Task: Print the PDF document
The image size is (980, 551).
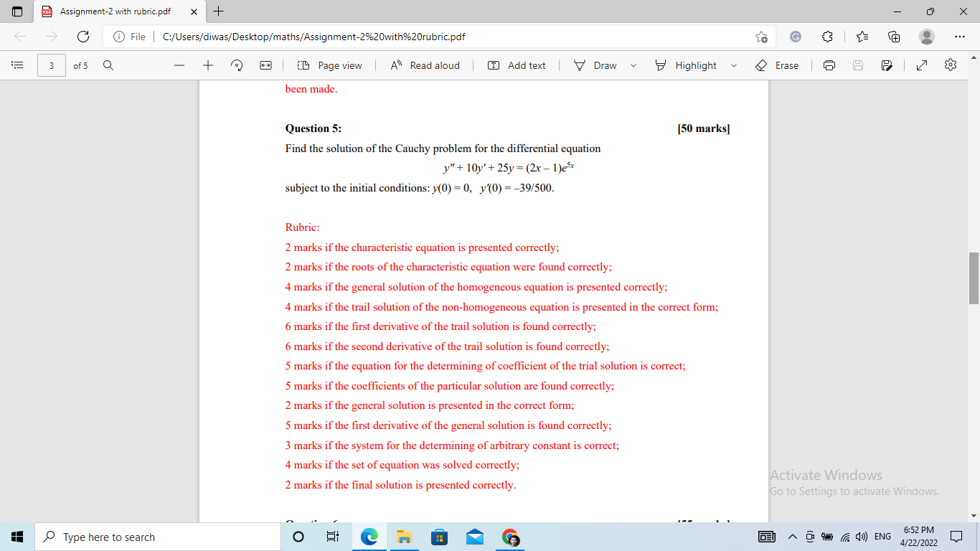Action: [x=829, y=65]
